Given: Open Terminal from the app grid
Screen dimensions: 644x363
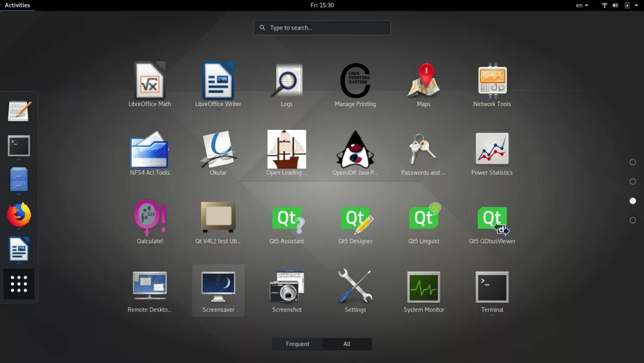Looking at the screenshot, I should pos(492,291).
